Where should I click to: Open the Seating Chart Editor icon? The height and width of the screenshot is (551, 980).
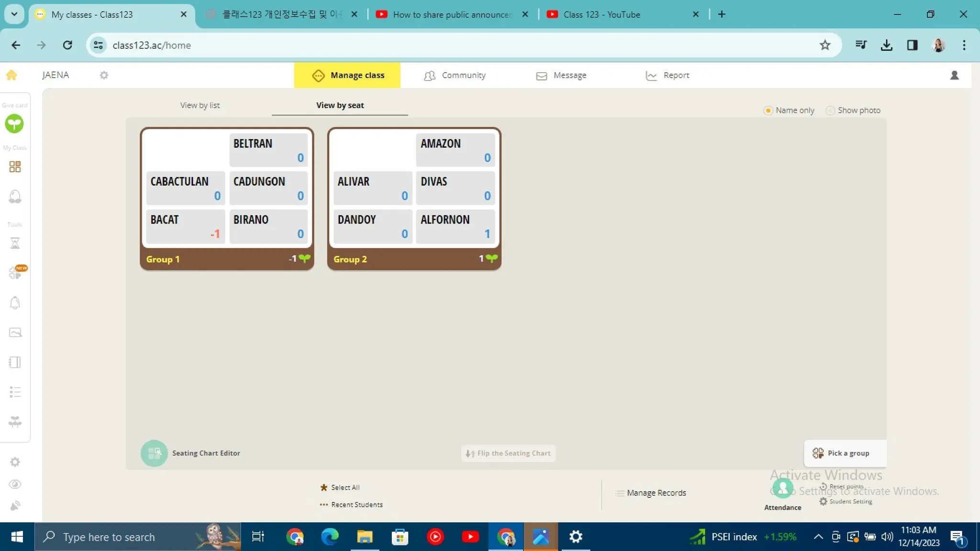[x=154, y=453]
